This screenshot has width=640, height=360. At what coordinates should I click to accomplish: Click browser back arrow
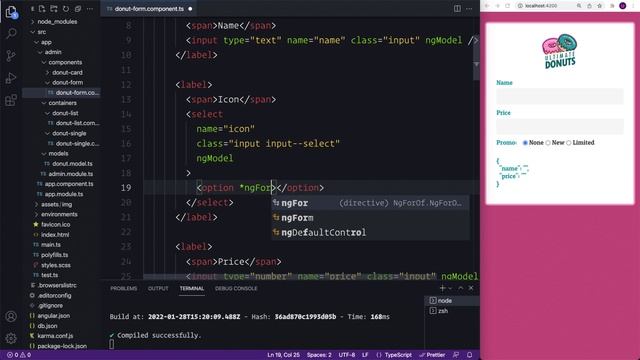(487, 6)
